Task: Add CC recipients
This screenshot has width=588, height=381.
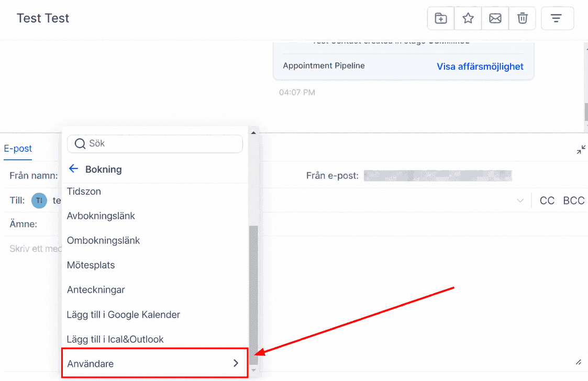Action: [547, 200]
